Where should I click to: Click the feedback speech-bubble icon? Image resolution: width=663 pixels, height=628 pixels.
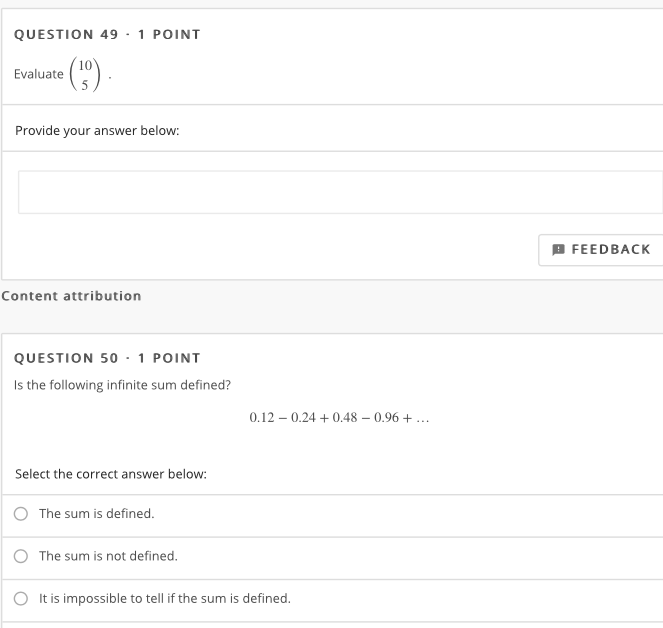pyautogui.click(x=558, y=250)
